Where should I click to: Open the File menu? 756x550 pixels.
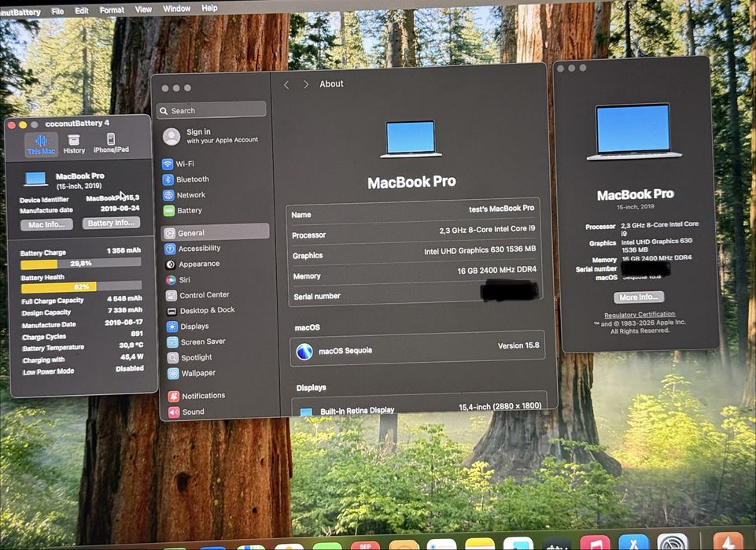click(58, 10)
